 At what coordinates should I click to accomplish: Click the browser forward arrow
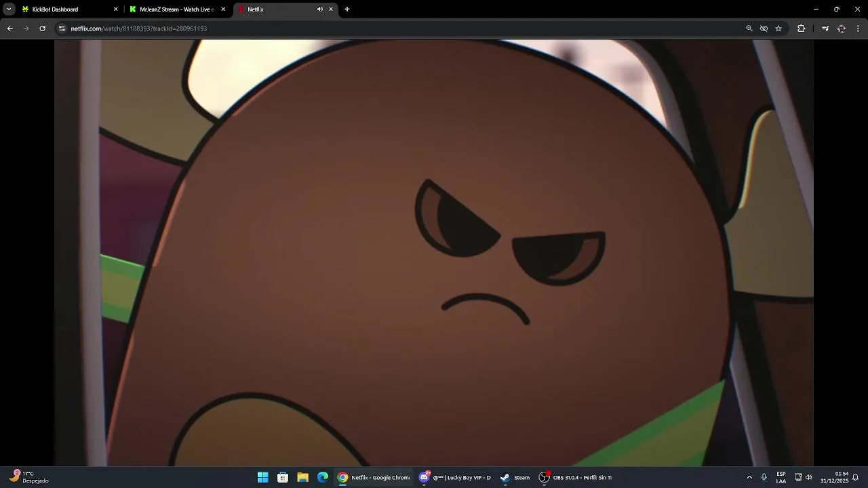tap(26, 28)
